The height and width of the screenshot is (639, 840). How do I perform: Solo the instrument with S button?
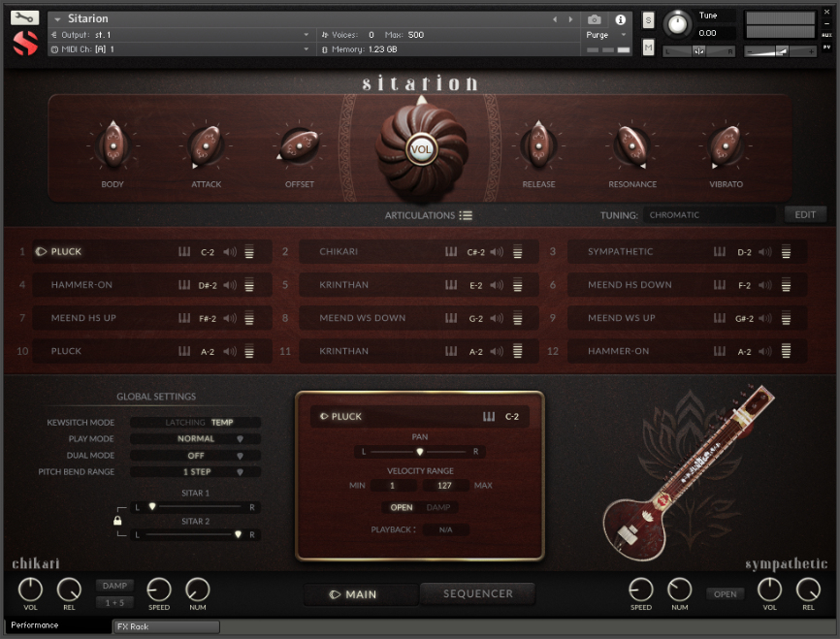click(x=648, y=21)
